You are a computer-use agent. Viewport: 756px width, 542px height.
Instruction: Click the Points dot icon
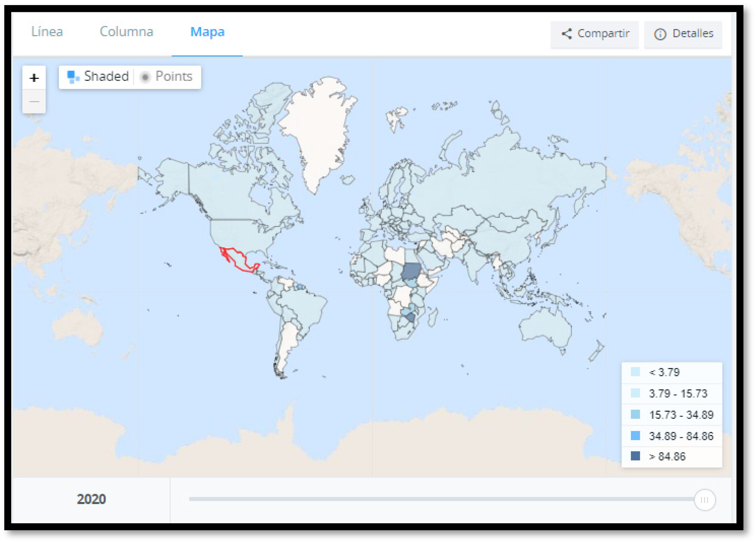(x=145, y=77)
